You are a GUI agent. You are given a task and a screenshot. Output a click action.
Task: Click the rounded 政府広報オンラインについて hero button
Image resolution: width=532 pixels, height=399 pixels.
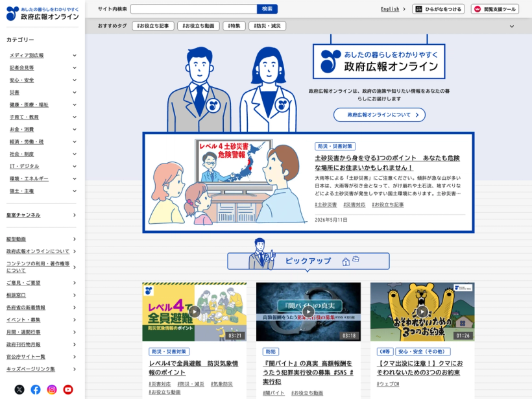point(380,115)
